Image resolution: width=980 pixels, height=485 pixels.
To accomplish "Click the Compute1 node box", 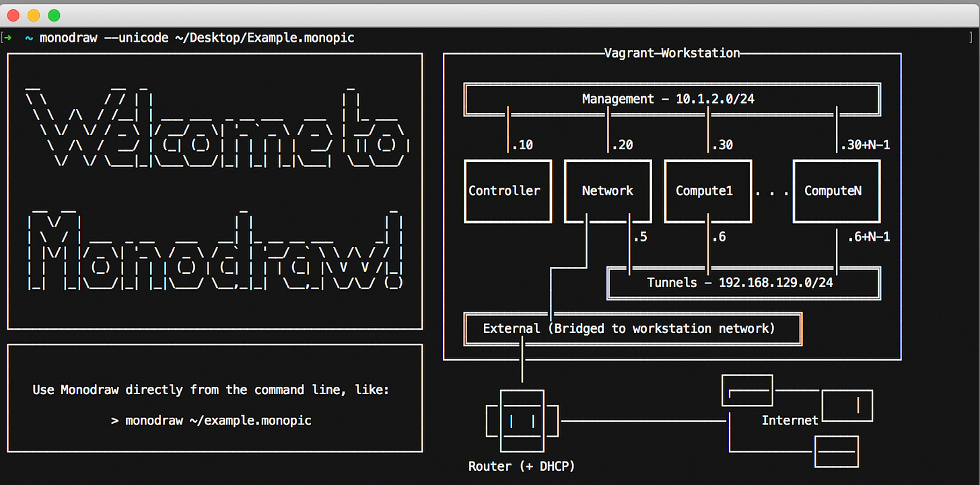I will click(707, 191).
